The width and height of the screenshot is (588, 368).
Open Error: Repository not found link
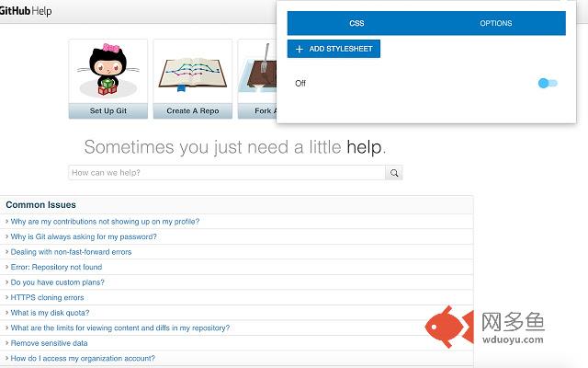click(56, 267)
